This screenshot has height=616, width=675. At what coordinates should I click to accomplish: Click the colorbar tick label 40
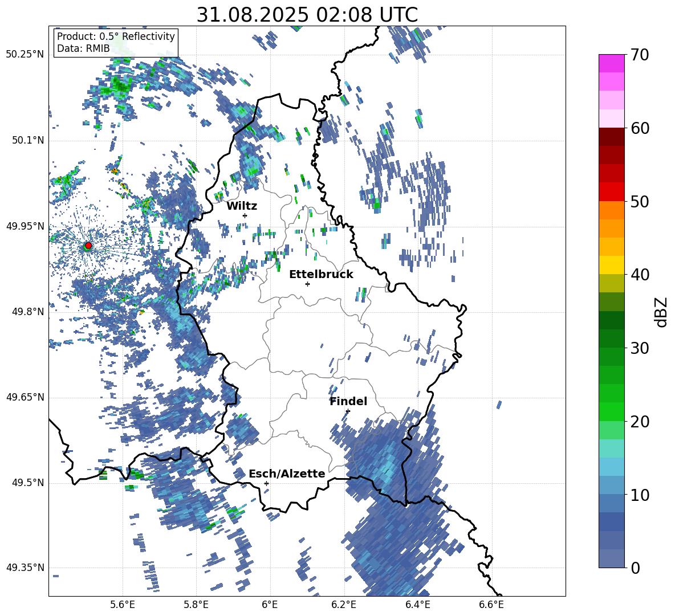click(640, 275)
